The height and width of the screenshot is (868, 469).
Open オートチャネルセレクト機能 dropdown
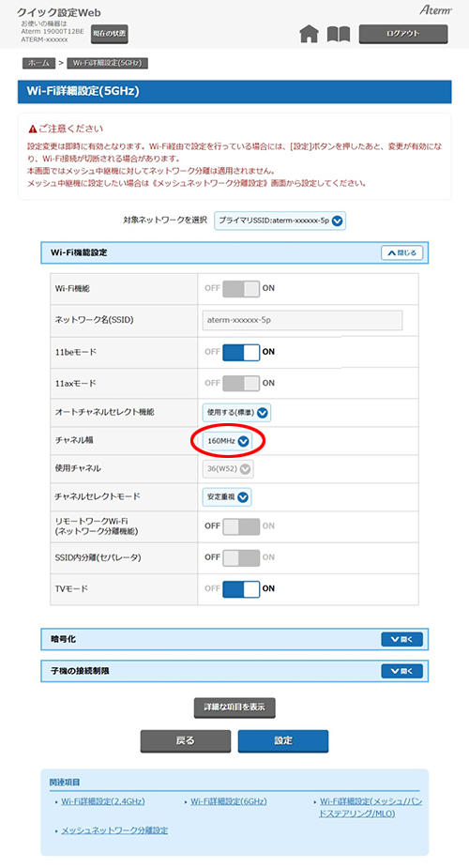(236, 412)
